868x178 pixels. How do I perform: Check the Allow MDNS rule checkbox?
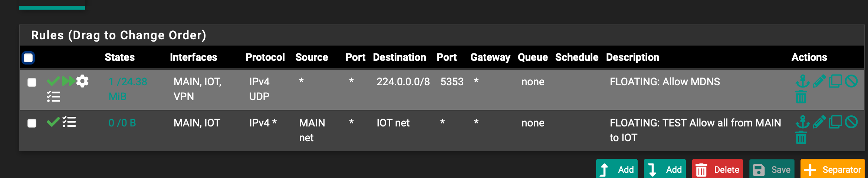pyautogui.click(x=32, y=82)
